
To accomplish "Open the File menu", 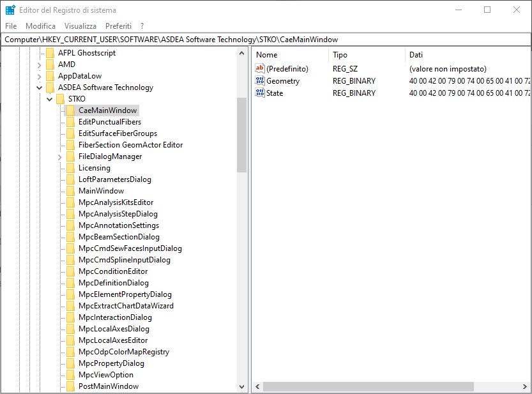I will [x=11, y=26].
